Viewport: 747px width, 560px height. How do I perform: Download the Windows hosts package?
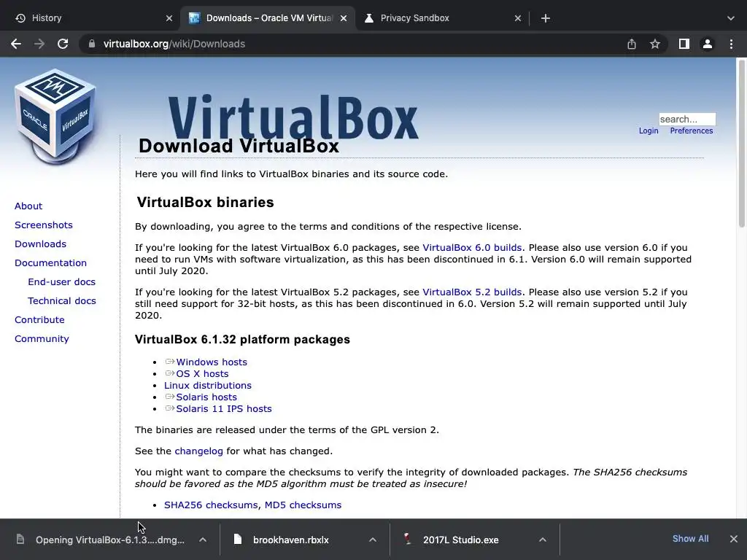(212, 362)
